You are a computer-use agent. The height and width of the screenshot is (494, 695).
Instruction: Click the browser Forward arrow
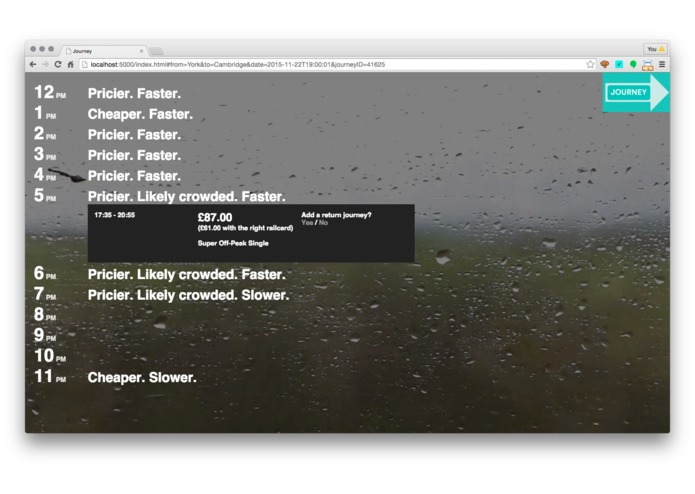pos(45,64)
